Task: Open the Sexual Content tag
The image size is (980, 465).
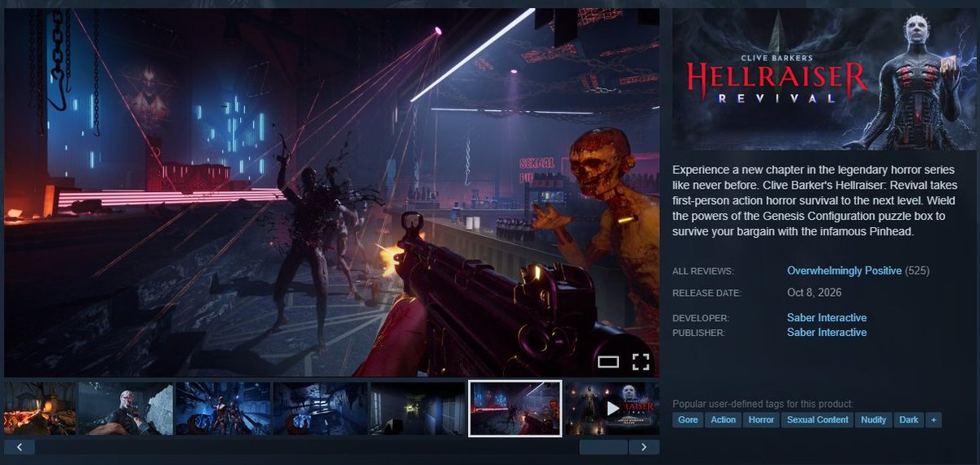Action: click(817, 420)
